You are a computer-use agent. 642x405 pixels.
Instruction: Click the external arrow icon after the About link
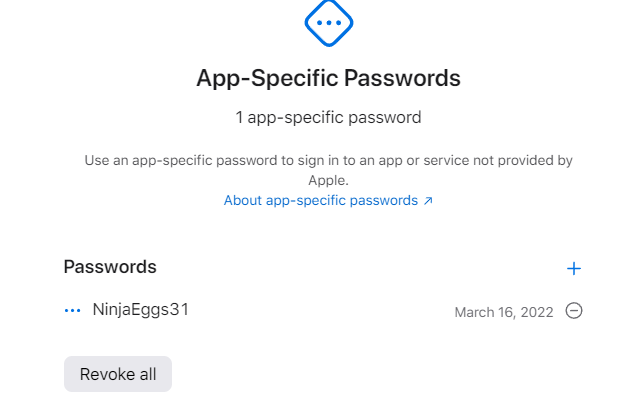(x=428, y=201)
